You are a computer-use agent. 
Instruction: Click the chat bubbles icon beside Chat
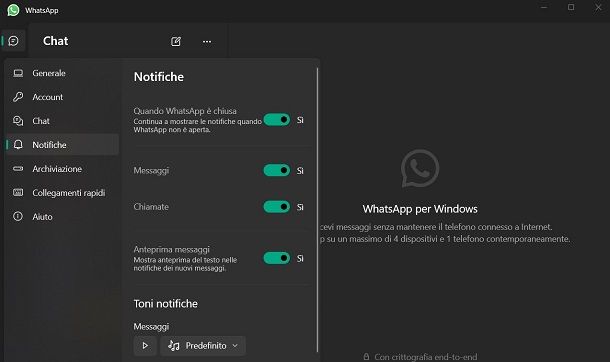coord(18,121)
